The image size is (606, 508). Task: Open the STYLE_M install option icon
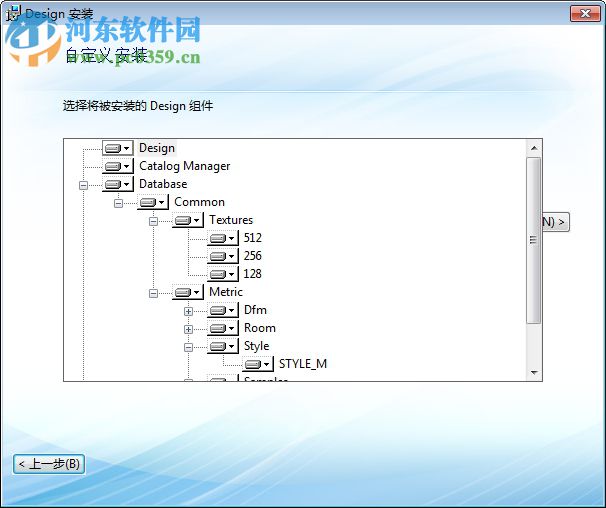tap(258, 364)
